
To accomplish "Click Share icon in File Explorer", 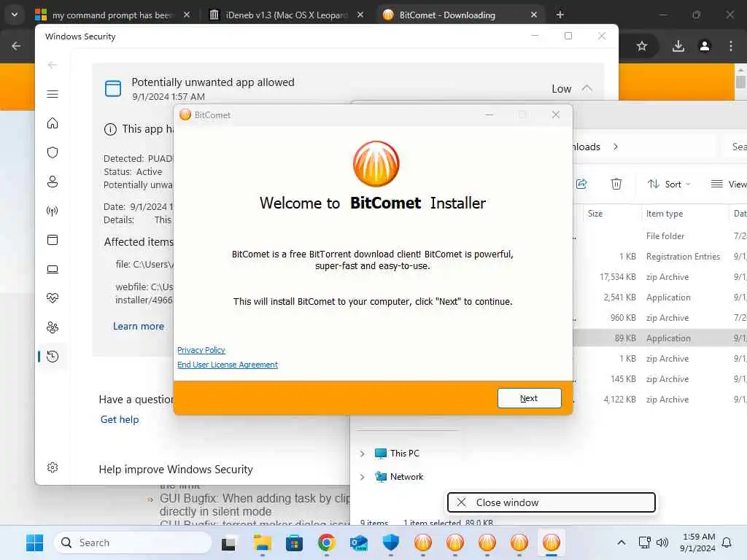I will point(581,184).
